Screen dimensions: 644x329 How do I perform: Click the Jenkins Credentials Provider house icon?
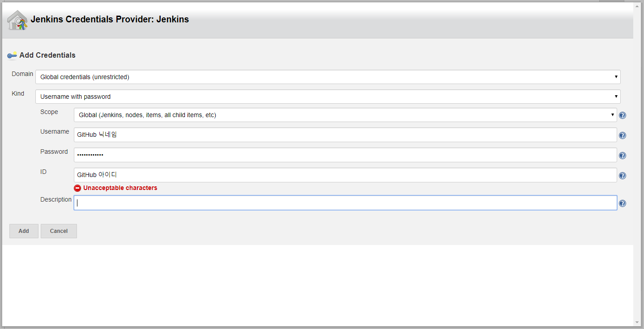click(17, 20)
